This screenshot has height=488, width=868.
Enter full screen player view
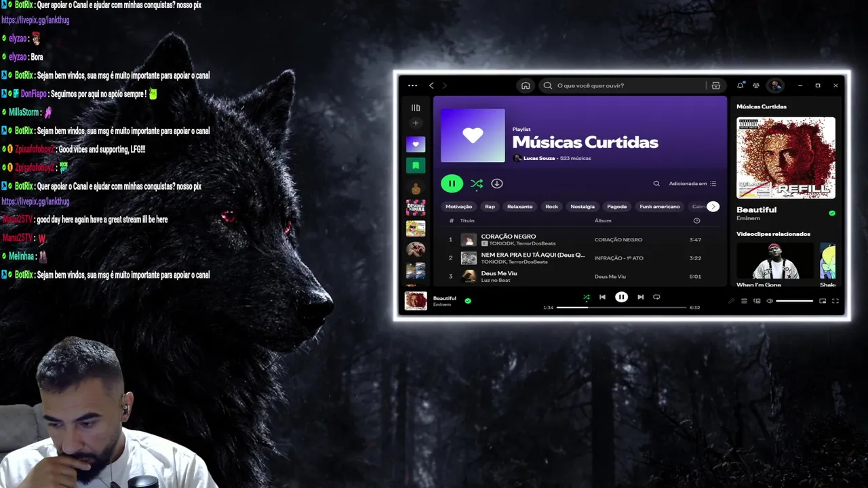pos(835,301)
